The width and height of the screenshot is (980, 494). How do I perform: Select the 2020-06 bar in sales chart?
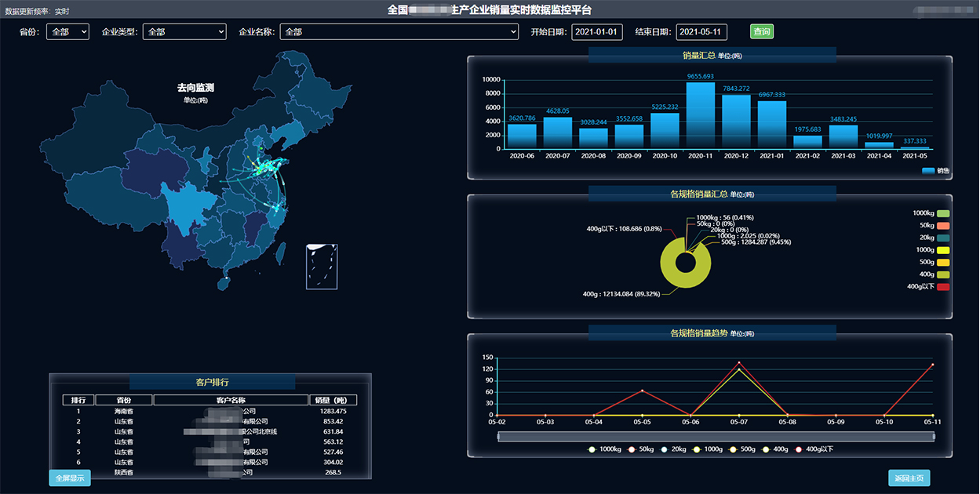coord(522,136)
